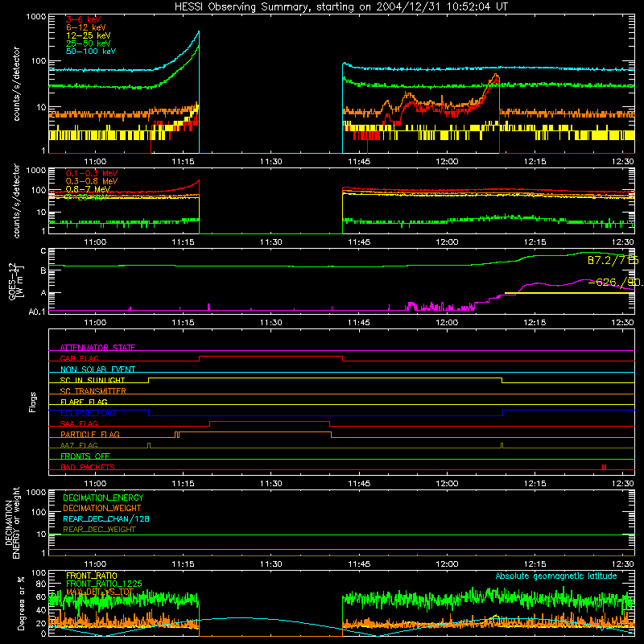Select the 6-12 keV legend label

[x=86, y=27]
